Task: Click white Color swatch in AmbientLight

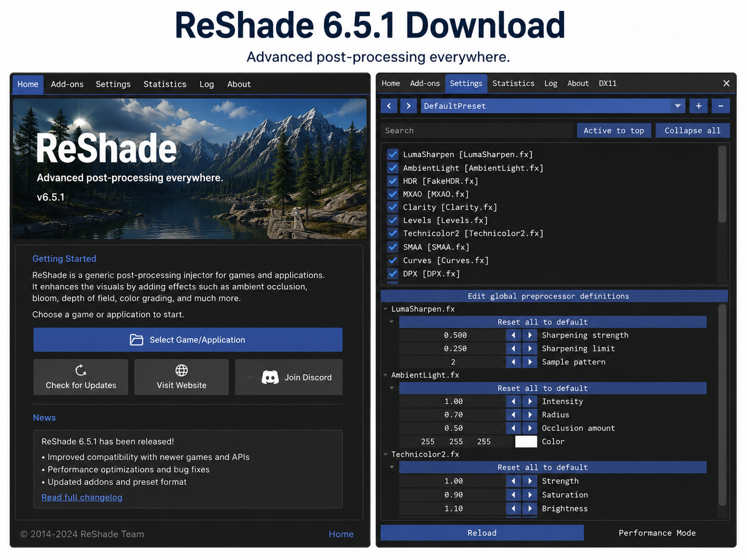Action: (x=526, y=441)
